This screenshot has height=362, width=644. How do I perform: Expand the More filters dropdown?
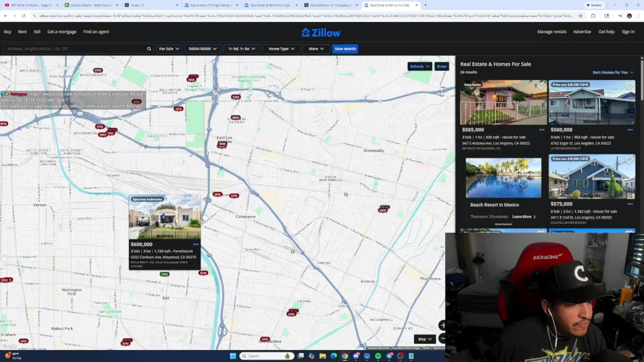pos(316,49)
